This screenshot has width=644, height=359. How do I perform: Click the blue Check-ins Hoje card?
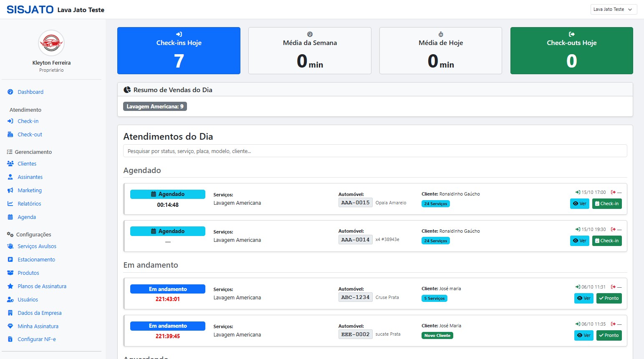click(179, 51)
